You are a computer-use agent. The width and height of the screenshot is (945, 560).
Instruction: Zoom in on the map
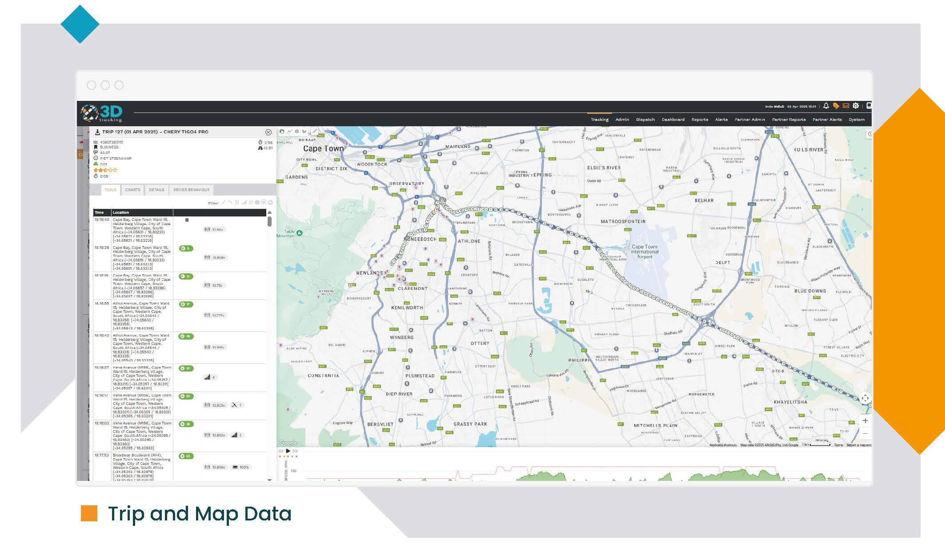pyautogui.click(x=865, y=420)
